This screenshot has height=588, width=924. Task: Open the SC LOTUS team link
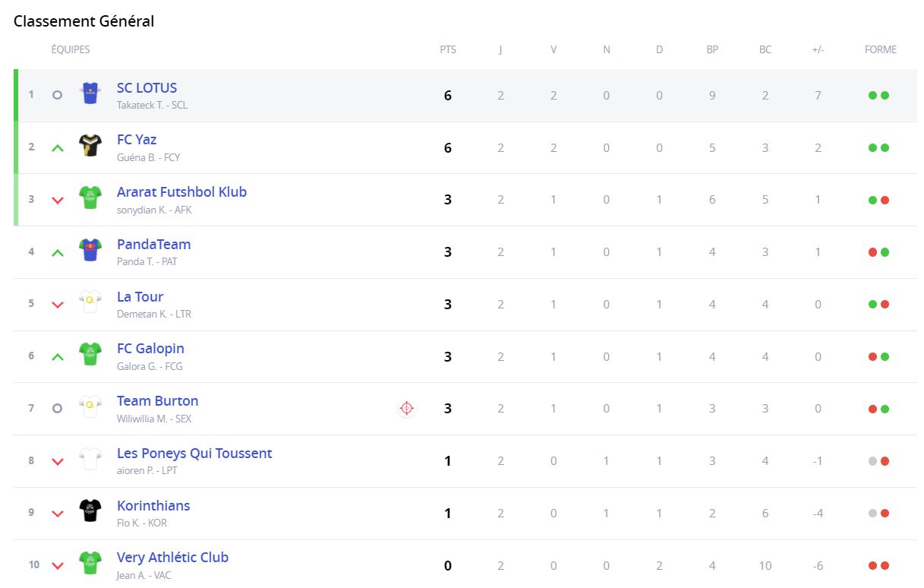pyautogui.click(x=147, y=88)
